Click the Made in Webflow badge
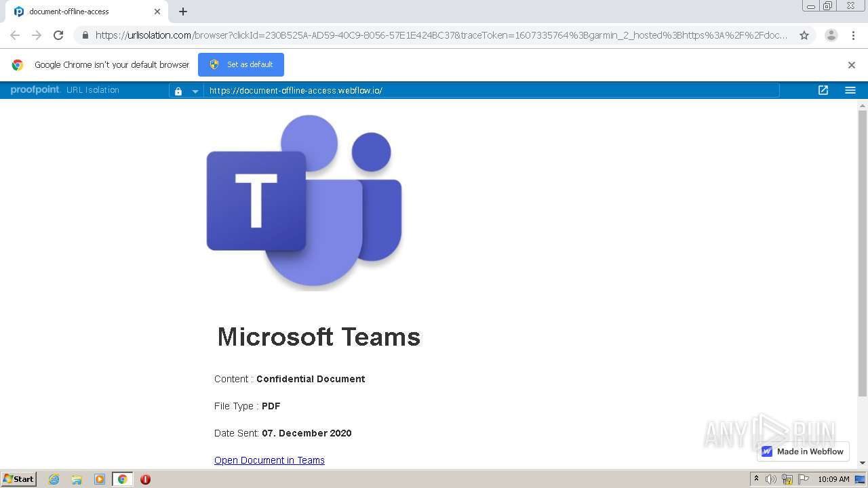The image size is (868, 488). [803, 451]
